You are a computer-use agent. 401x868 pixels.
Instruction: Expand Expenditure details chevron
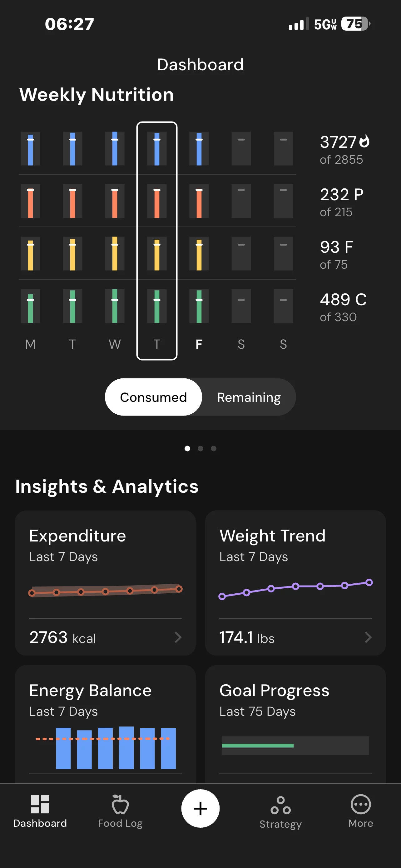(178, 637)
